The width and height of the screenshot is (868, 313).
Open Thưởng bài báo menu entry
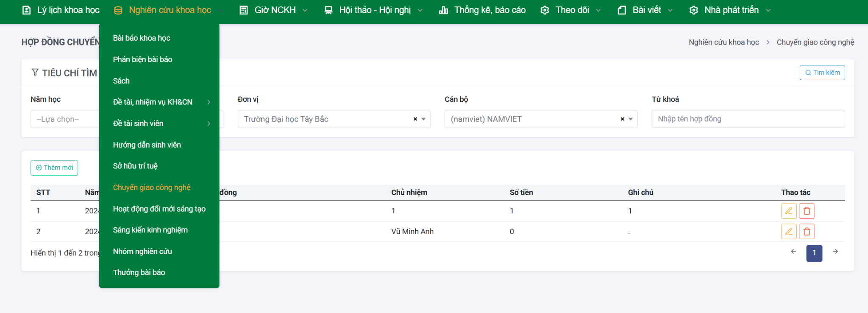tap(139, 273)
